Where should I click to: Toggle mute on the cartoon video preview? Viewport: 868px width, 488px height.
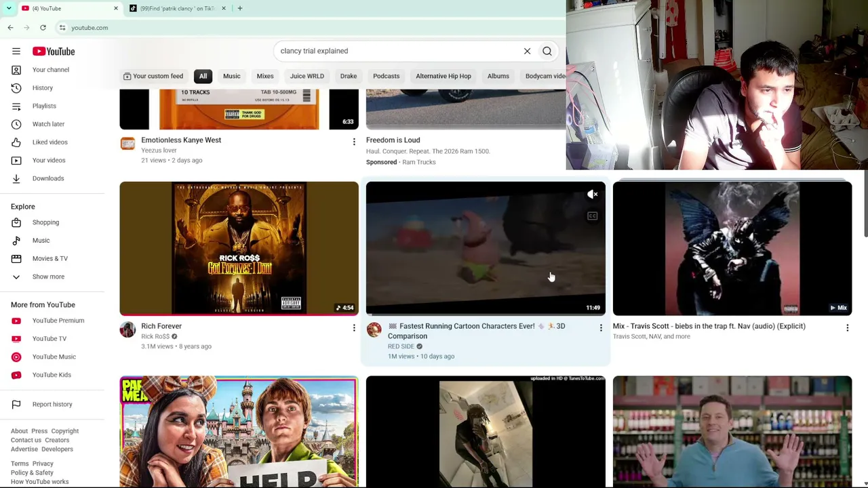click(x=592, y=195)
